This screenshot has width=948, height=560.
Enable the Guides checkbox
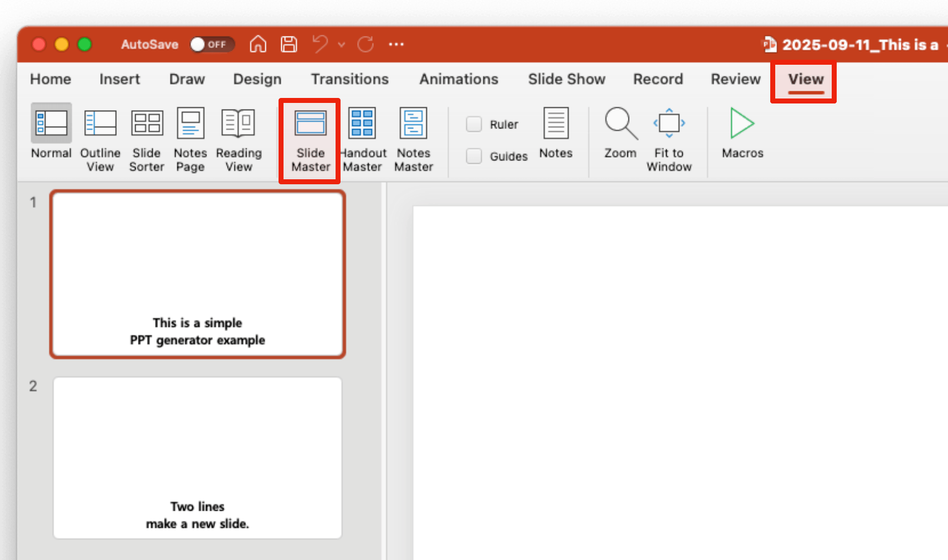pyautogui.click(x=474, y=156)
